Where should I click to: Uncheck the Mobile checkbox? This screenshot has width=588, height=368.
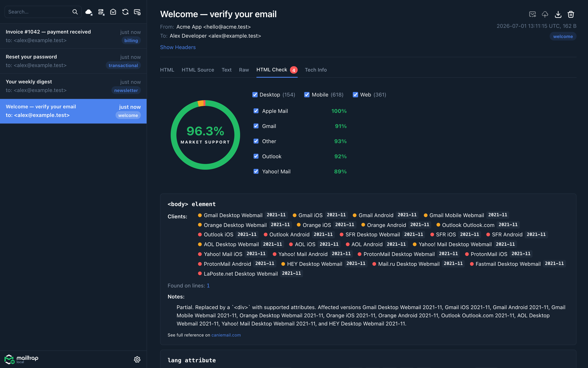click(x=307, y=94)
